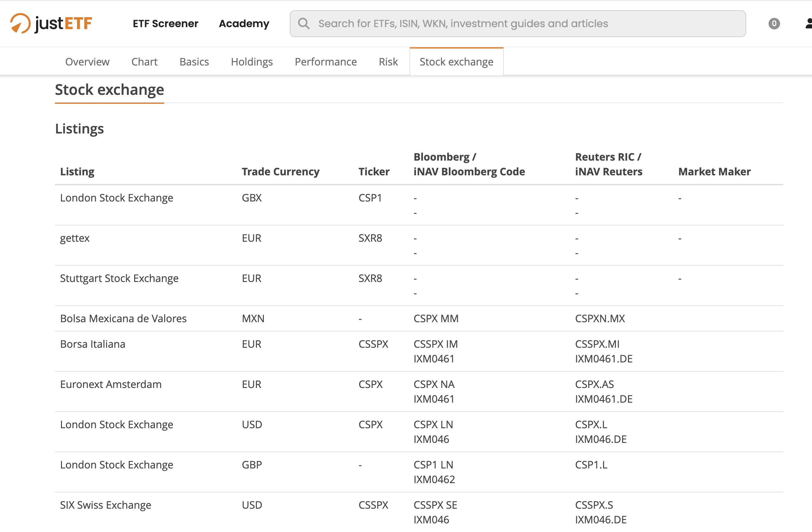The image size is (812, 532).
Task: Click CSSPX ticker in SIX Swiss row
Action: click(x=373, y=505)
